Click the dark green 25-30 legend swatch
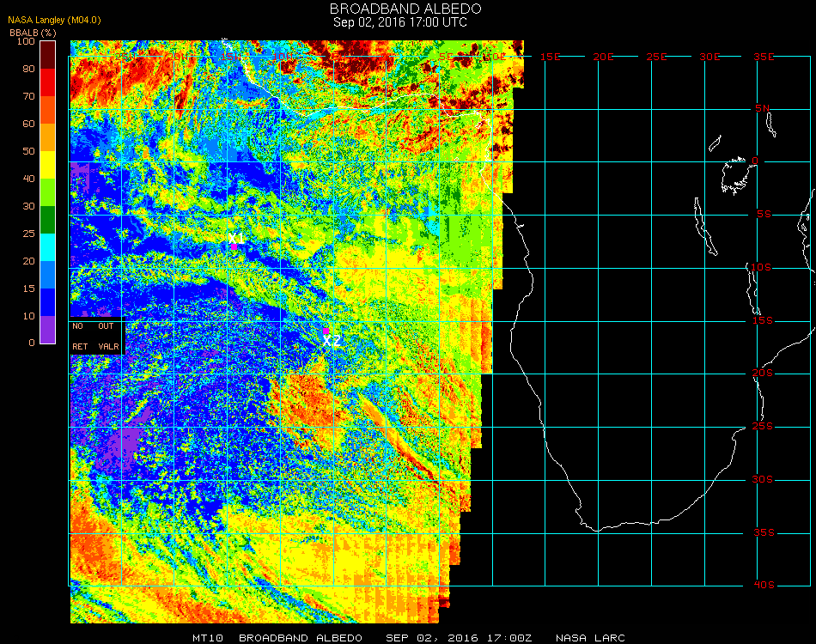Image resolution: width=816 pixels, height=644 pixels. (47, 220)
